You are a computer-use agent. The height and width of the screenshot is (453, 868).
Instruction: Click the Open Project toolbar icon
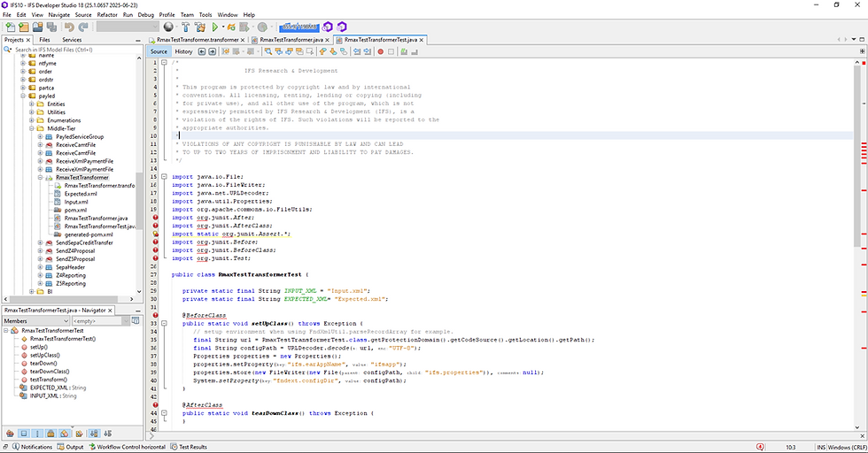click(37, 27)
